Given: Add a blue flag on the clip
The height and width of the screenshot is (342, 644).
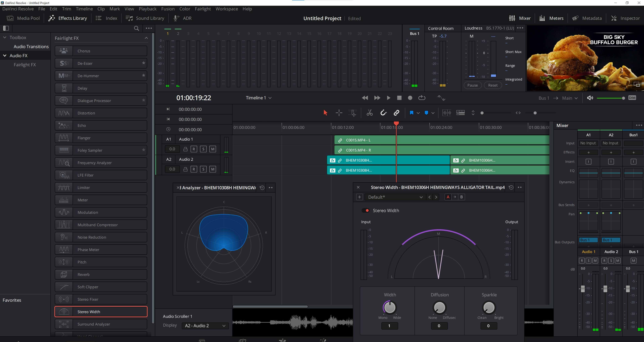Looking at the screenshot, I should 411,113.
